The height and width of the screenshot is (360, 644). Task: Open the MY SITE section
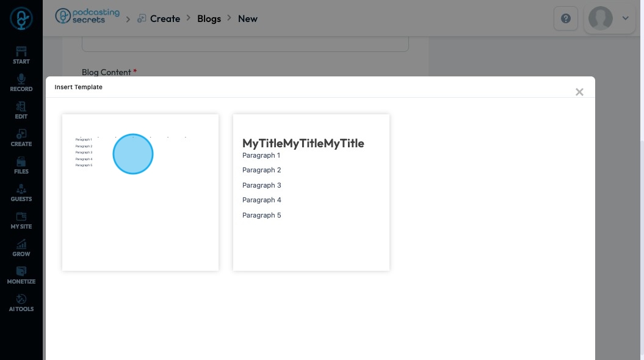tap(21, 219)
